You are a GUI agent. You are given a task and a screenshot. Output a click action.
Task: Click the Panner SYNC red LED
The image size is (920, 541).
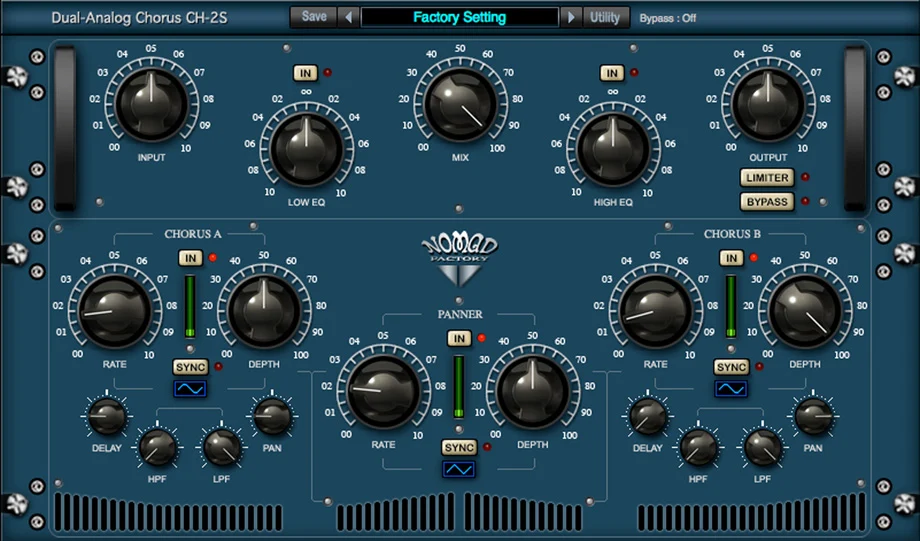click(486, 447)
